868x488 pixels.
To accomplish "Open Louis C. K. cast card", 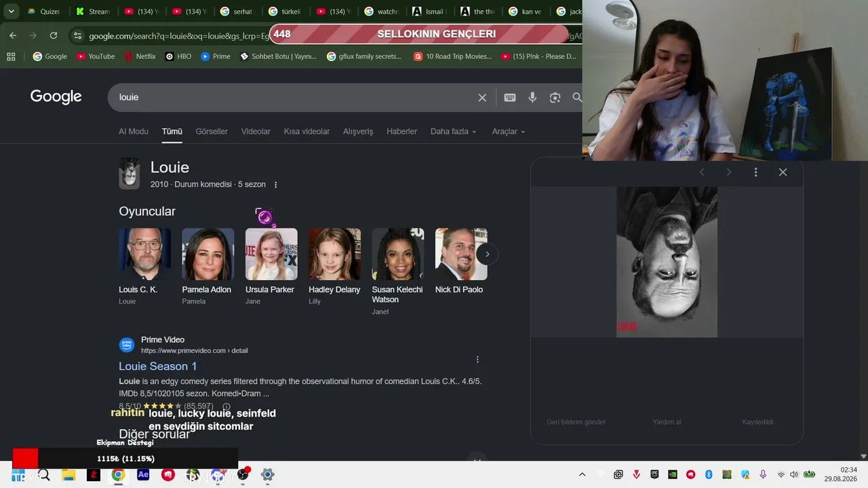I will [x=144, y=266].
